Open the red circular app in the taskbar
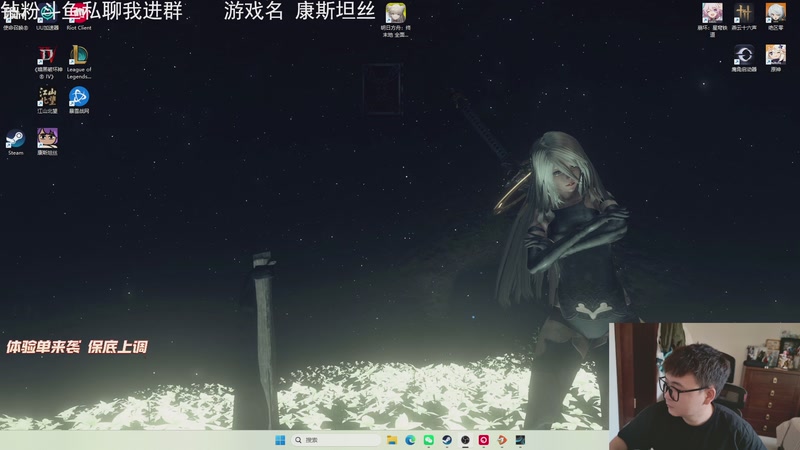This screenshot has width=800, height=450. tap(484, 440)
